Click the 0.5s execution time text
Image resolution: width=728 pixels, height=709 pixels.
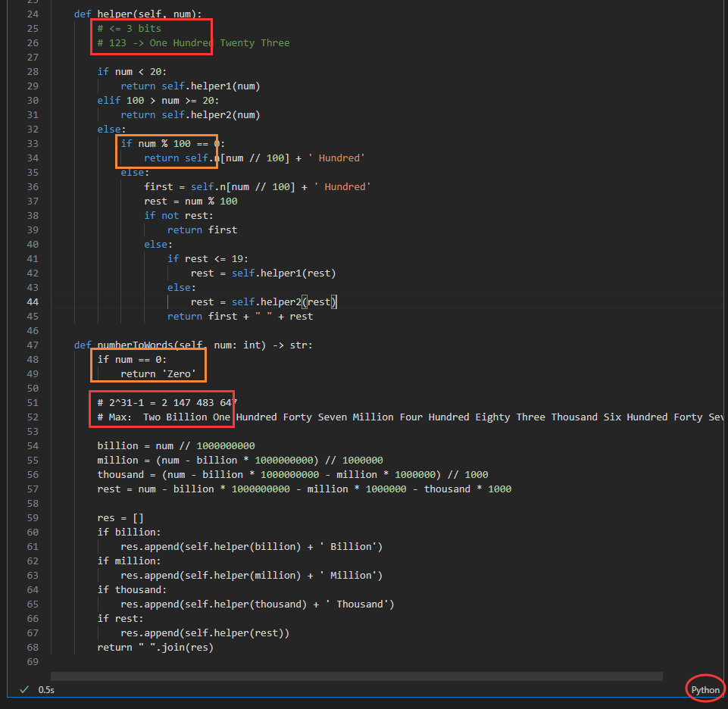pos(46,690)
